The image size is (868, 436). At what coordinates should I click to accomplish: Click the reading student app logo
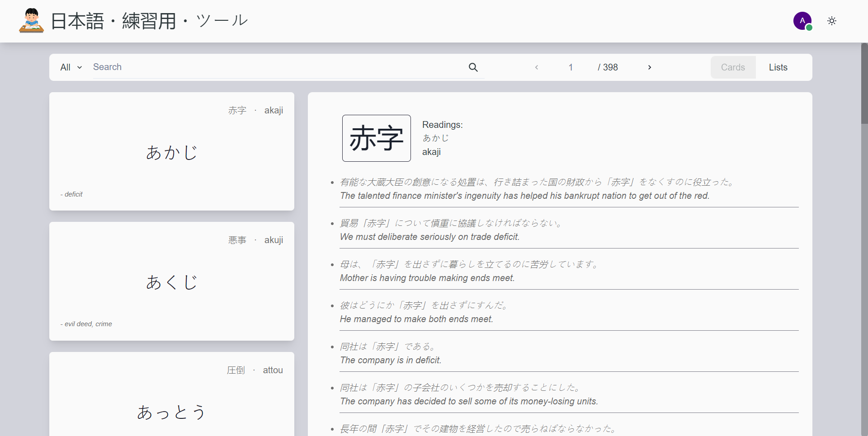coord(31,20)
